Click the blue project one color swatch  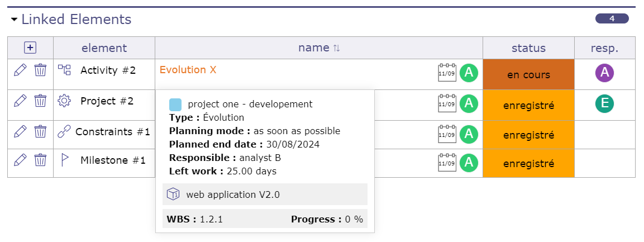175,105
